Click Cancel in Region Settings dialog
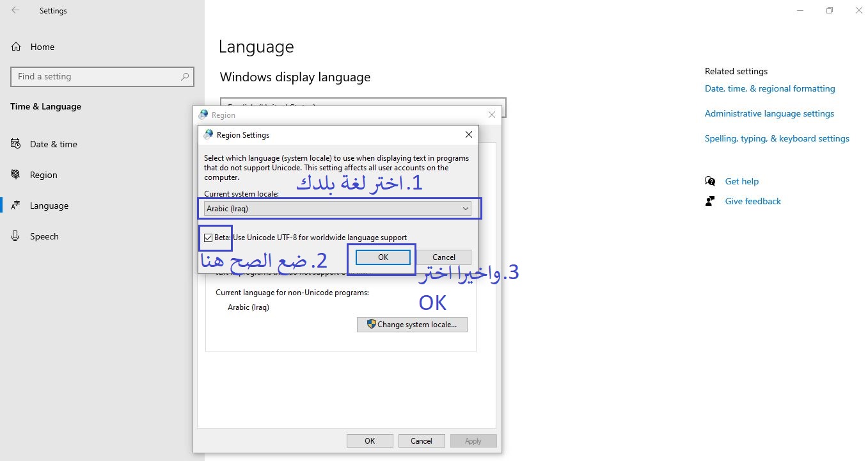868x461 pixels. pyautogui.click(x=444, y=257)
